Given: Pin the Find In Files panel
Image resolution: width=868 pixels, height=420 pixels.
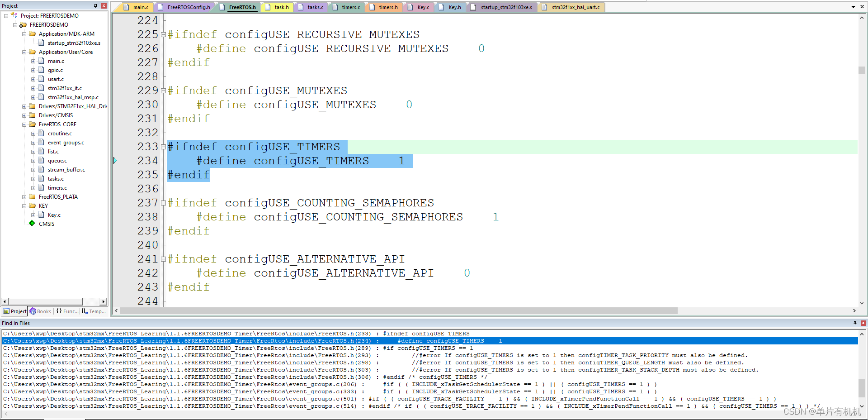Looking at the screenshot, I should [855, 323].
